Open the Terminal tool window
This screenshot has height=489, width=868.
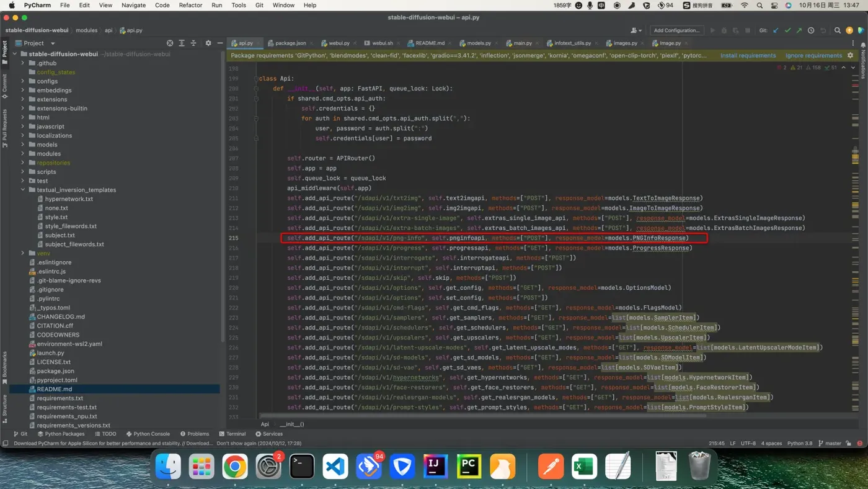tap(231, 434)
